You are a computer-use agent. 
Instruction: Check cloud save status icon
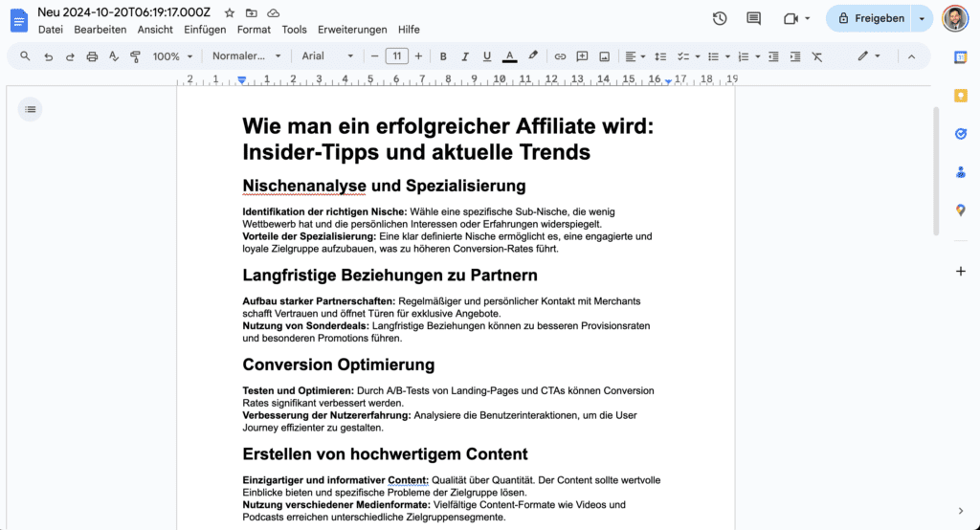point(273,12)
